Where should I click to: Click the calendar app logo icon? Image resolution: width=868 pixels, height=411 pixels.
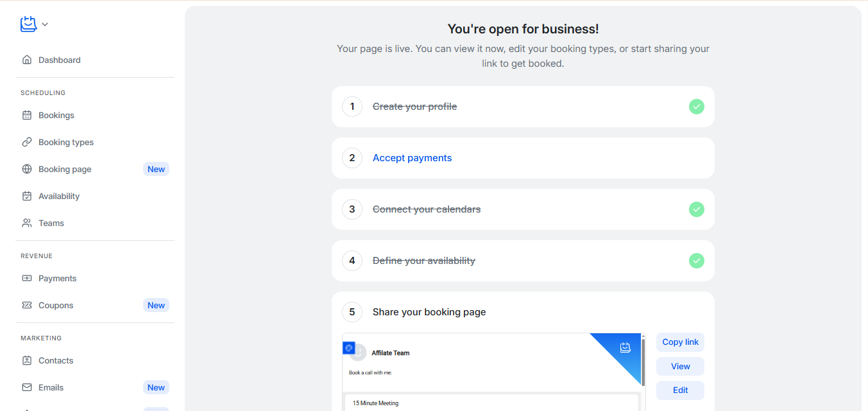point(29,24)
